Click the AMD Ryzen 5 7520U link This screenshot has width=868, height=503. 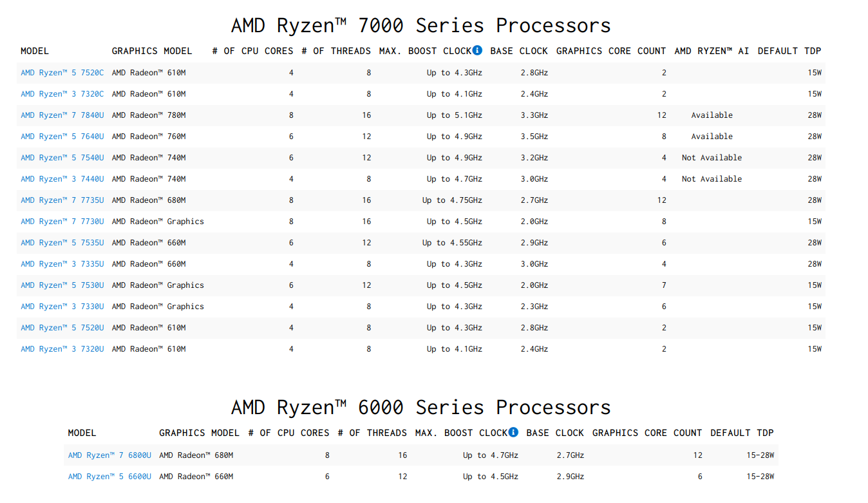pos(62,328)
